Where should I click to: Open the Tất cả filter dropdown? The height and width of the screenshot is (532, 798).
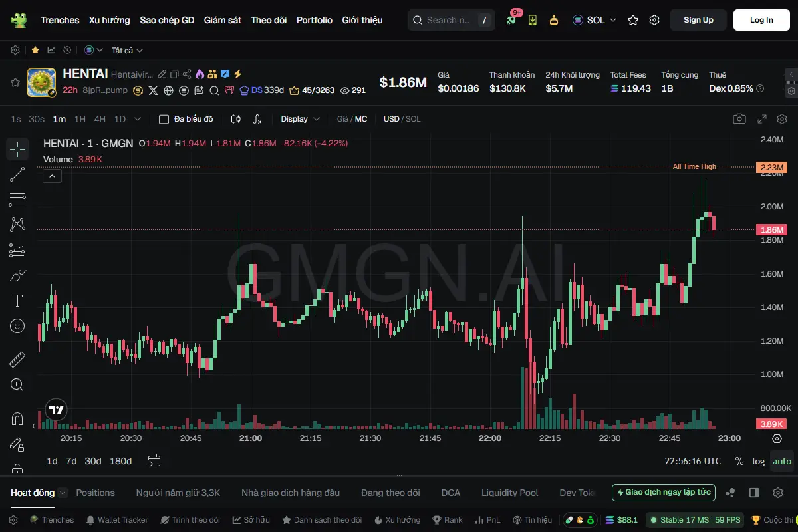point(127,50)
